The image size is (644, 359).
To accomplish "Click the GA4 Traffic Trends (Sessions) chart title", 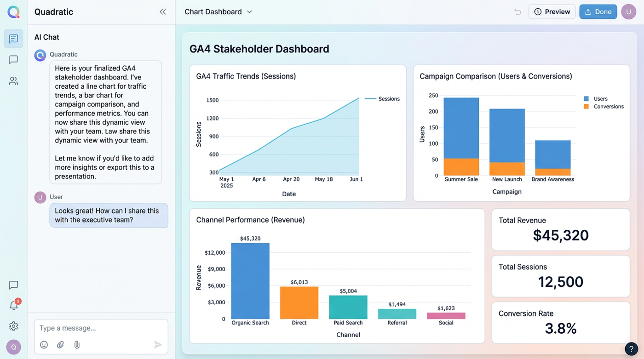I will 246,76.
